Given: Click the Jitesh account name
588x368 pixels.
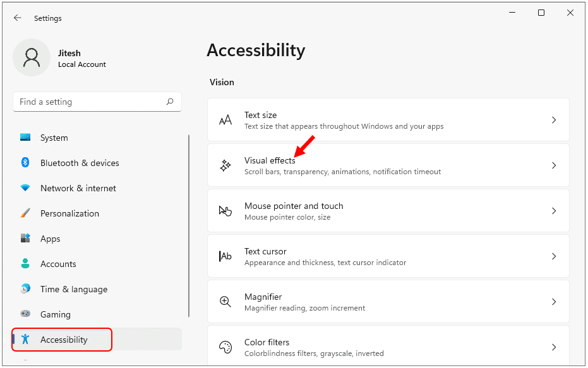Looking at the screenshot, I should pyautogui.click(x=69, y=53).
